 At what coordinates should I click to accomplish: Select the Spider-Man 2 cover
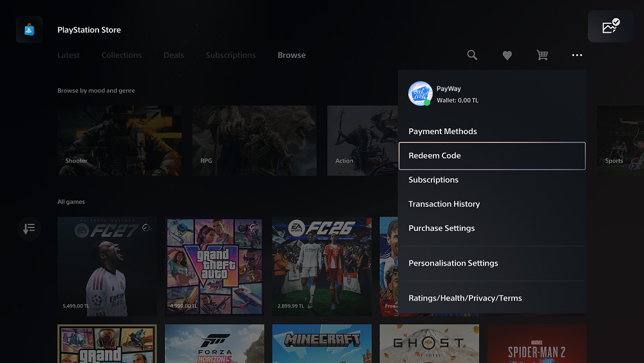click(537, 344)
